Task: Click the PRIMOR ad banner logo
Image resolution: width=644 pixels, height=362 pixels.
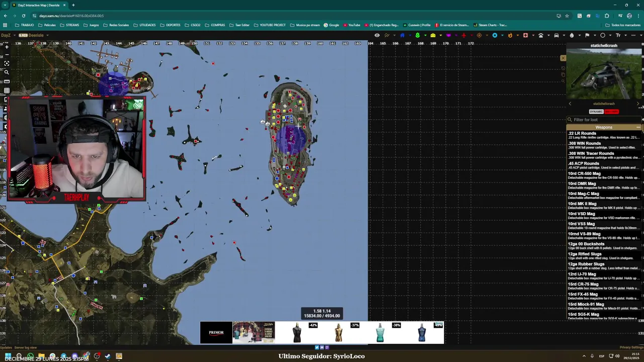Action: coord(216,332)
